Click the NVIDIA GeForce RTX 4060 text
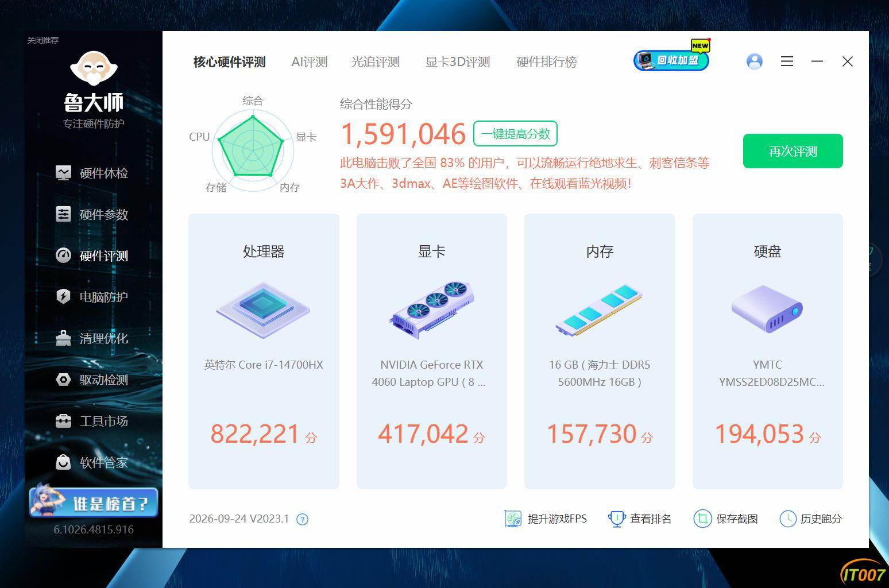This screenshot has height=588, width=889. [429, 373]
